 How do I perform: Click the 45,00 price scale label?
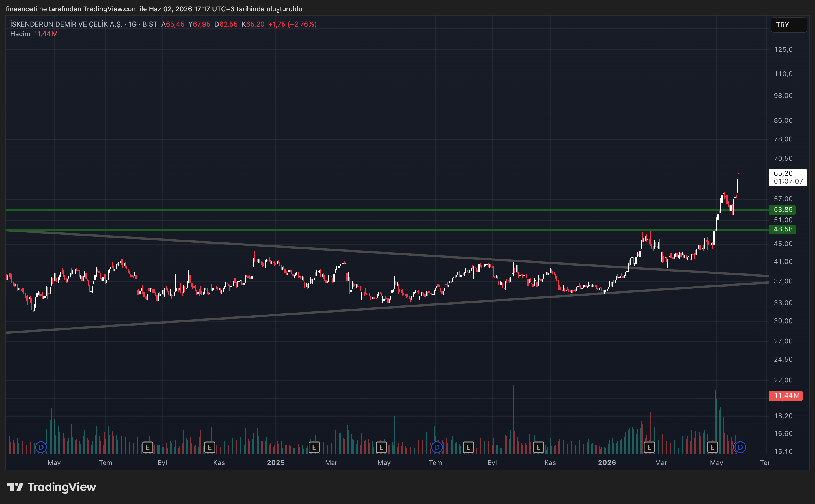(x=783, y=244)
